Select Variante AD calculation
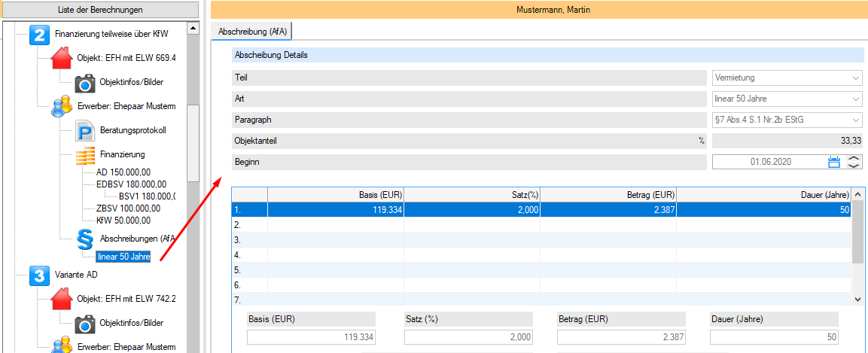Viewport: 868px width, 353px height. pos(76,275)
